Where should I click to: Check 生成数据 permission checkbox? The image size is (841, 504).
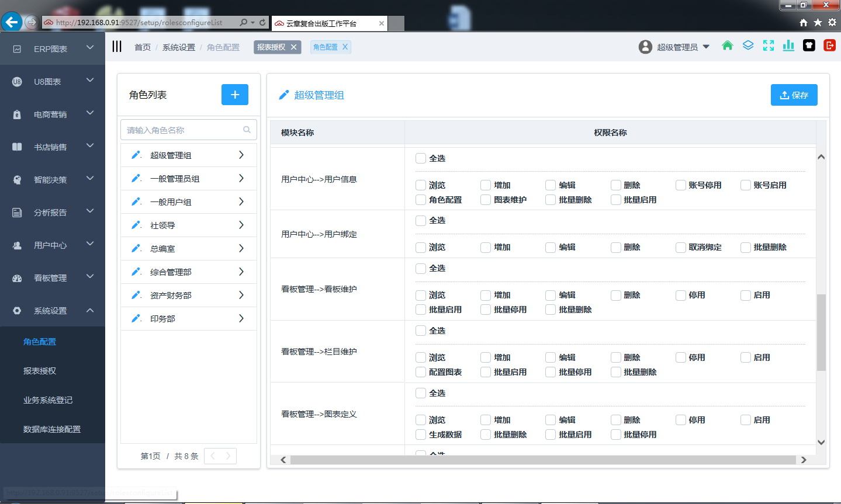pyautogui.click(x=421, y=435)
